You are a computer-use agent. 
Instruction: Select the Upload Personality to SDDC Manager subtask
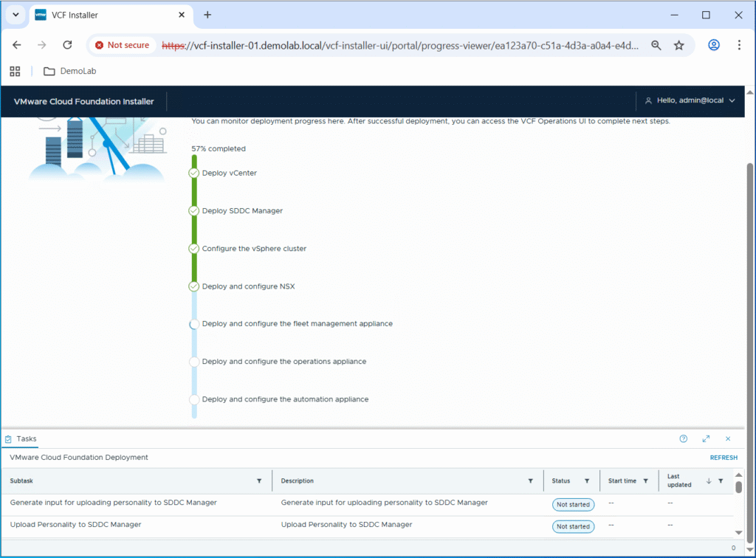click(76, 525)
